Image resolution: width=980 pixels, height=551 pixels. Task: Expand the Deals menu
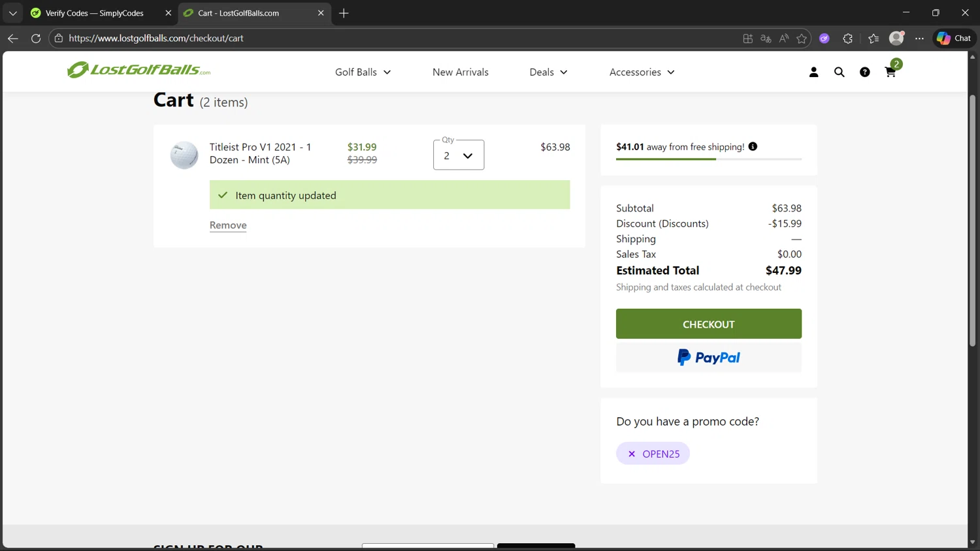(x=548, y=72)
